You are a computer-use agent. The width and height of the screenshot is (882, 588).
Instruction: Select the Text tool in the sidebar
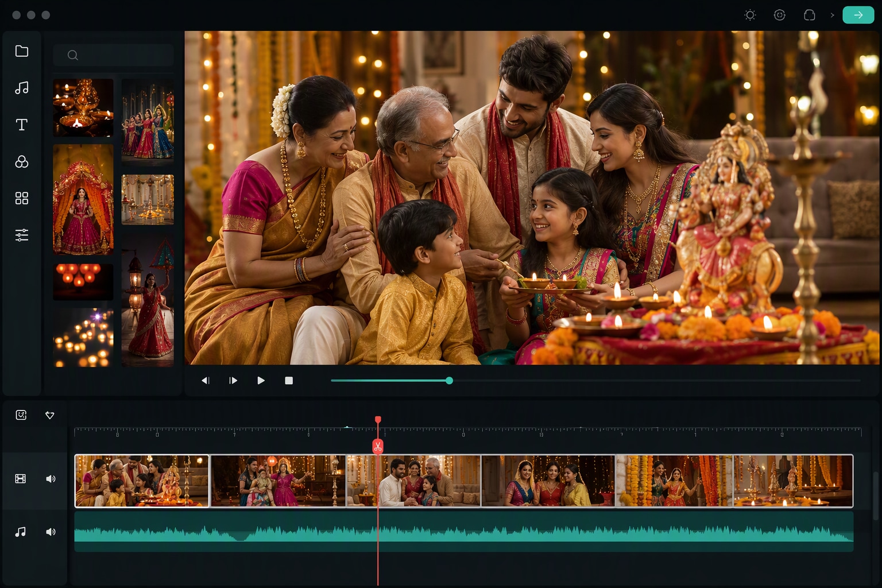(22, 125)
